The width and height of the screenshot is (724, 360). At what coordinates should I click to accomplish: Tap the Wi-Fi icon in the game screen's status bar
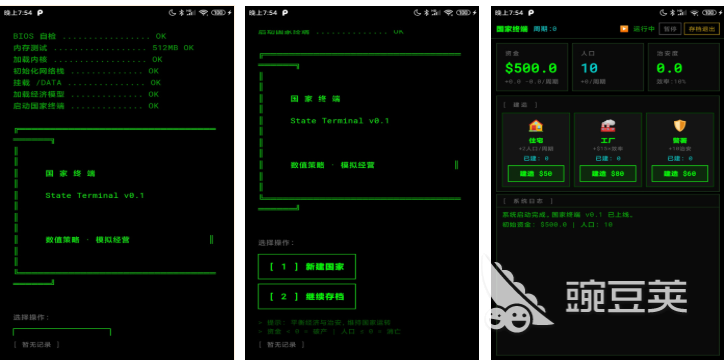(x=693, y=13)
